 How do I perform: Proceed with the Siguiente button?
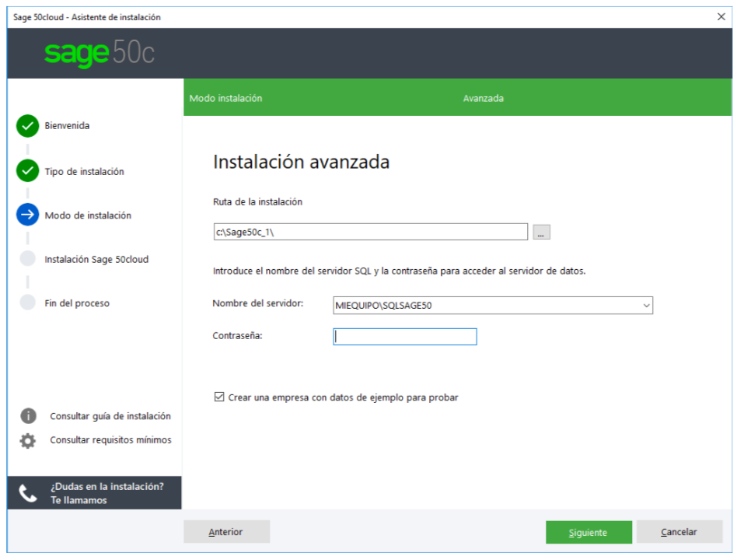pos(589,532)
